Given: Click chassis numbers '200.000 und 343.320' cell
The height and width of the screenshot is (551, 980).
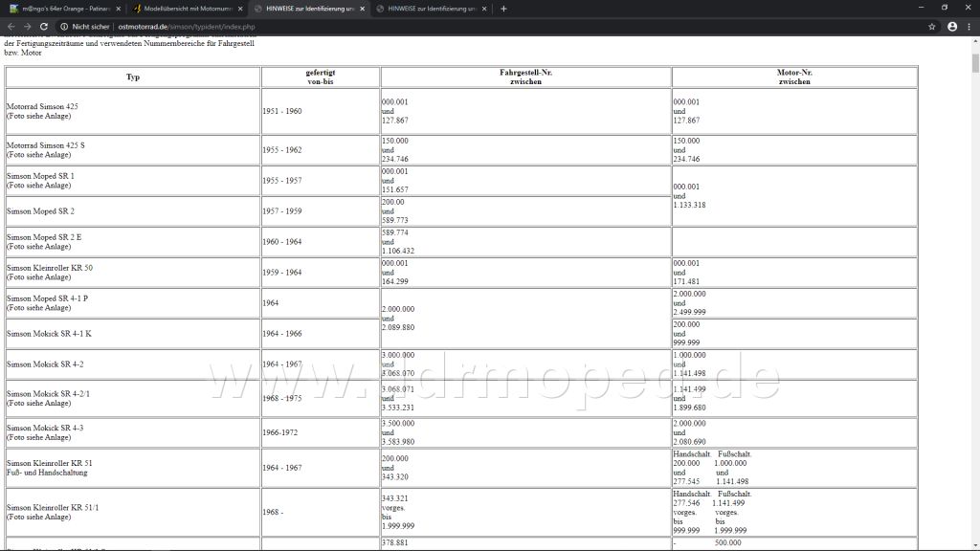Looking at the screenshot, I should (525, 468).
